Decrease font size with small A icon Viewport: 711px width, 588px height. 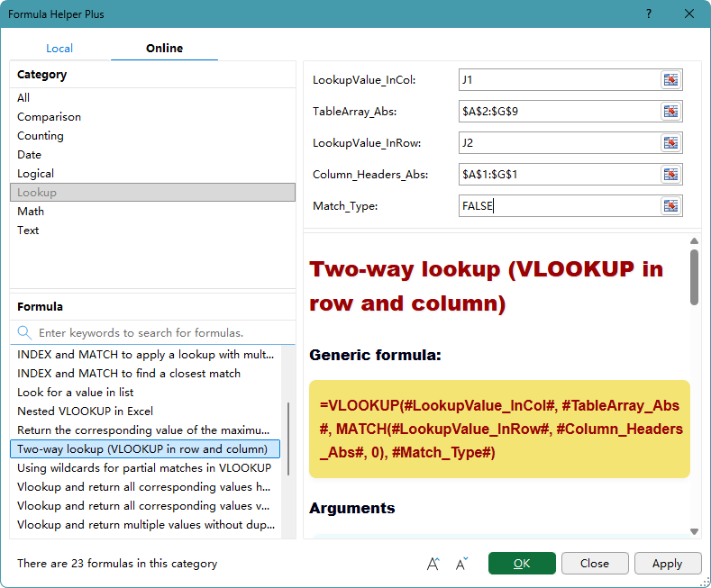pyautogui.click(x=461, y=564)
